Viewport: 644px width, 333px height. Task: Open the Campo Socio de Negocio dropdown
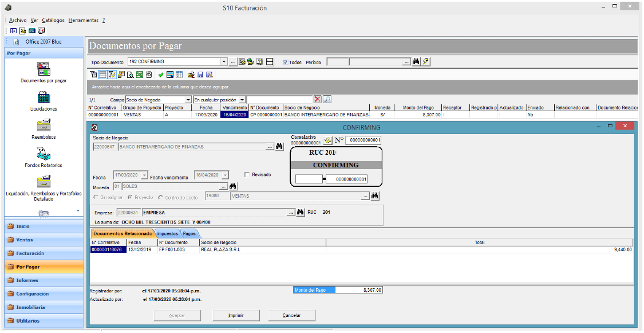pyautogui.click(x=188, y=100)
